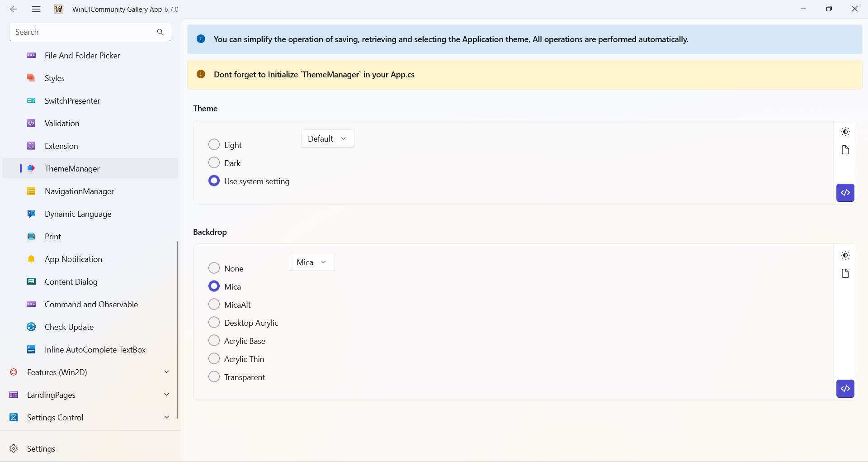Click the back arrow in title bar
This screenshot has width=868, height=462.
click(14, 9)
